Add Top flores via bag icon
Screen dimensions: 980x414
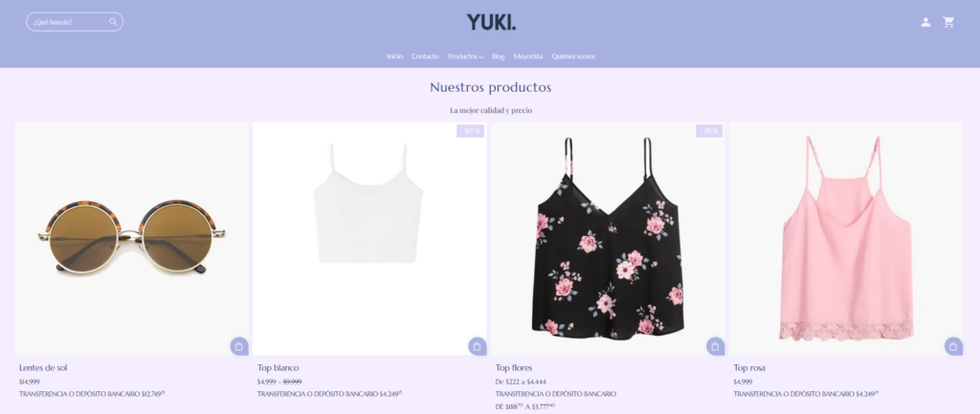pyautogui.click(x=715, y=346)
